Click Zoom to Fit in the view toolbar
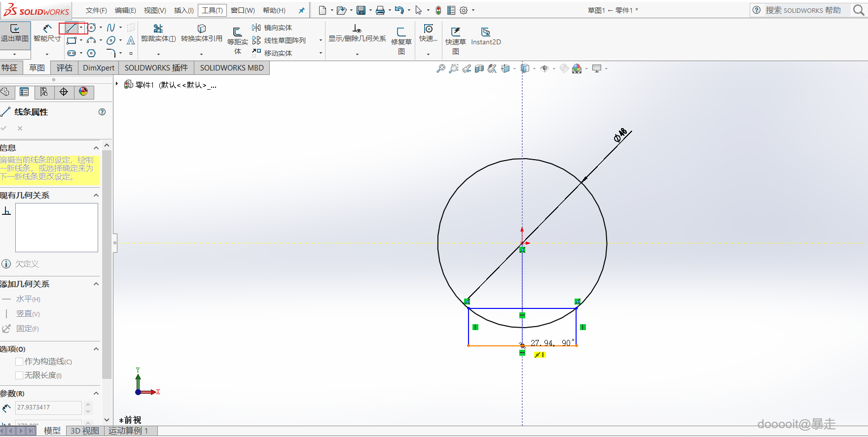Viewport: 868px width, 437px height. pyautogui.click(x=441, y=69)
